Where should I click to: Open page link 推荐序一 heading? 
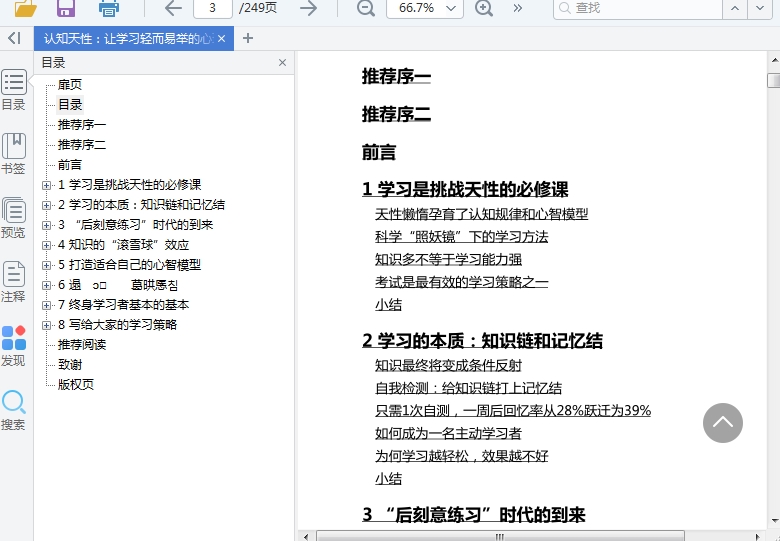(x=396, y=77)
